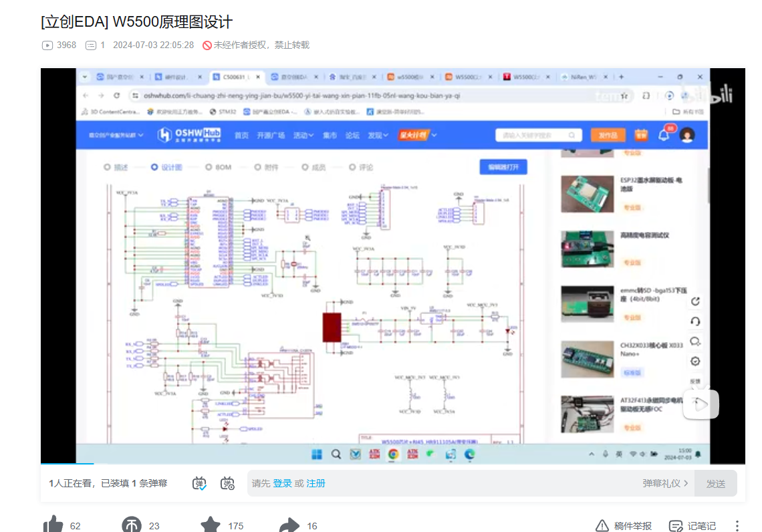
Task: Open the danmaku settings icon
Action: click(x=227, y=483)
